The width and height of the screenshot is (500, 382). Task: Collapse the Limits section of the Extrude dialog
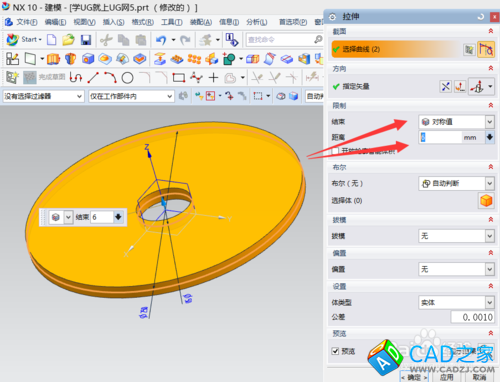[x=491, y=106]
